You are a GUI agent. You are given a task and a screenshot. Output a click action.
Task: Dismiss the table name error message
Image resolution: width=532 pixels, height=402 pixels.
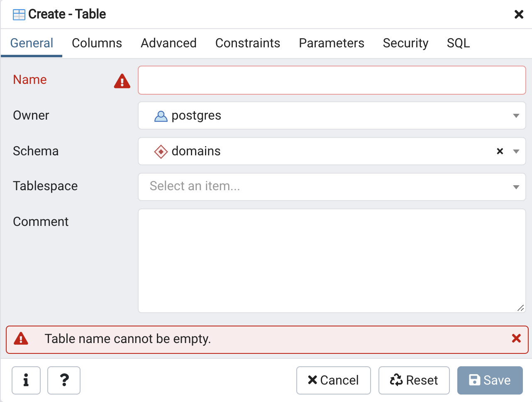click(x=516, y=338)
